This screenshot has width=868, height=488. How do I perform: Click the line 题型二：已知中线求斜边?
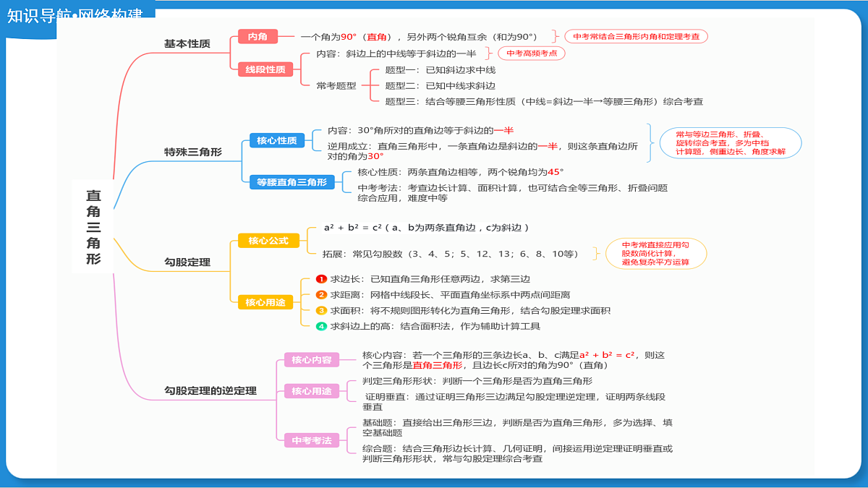point(441,85)
